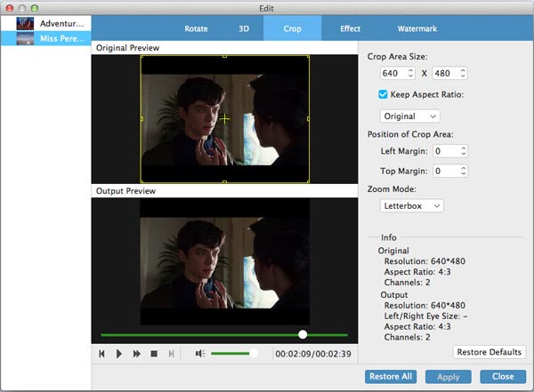Select the Adventur... video in list
This screenshot has height=392, width=534.
tap(46, 23)
